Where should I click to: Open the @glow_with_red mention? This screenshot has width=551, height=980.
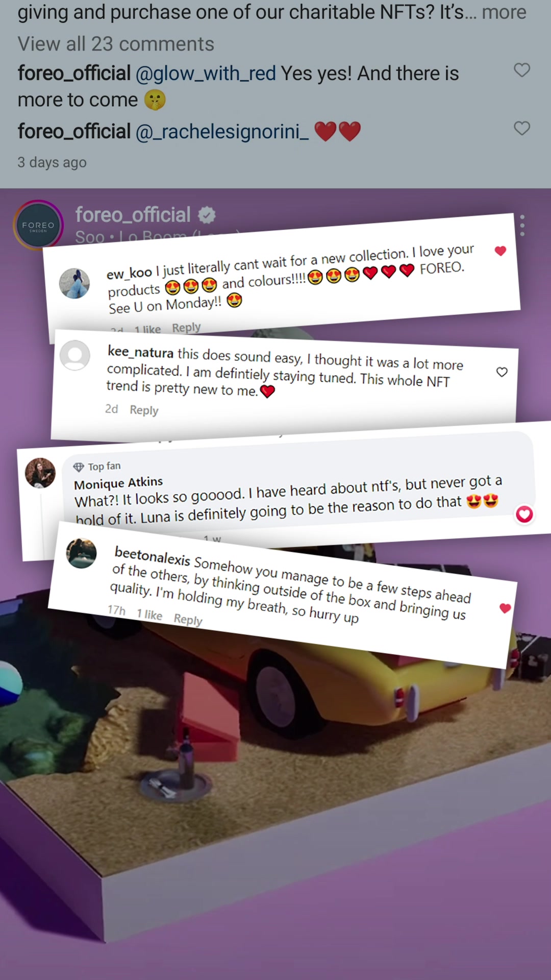pos(206,73)
